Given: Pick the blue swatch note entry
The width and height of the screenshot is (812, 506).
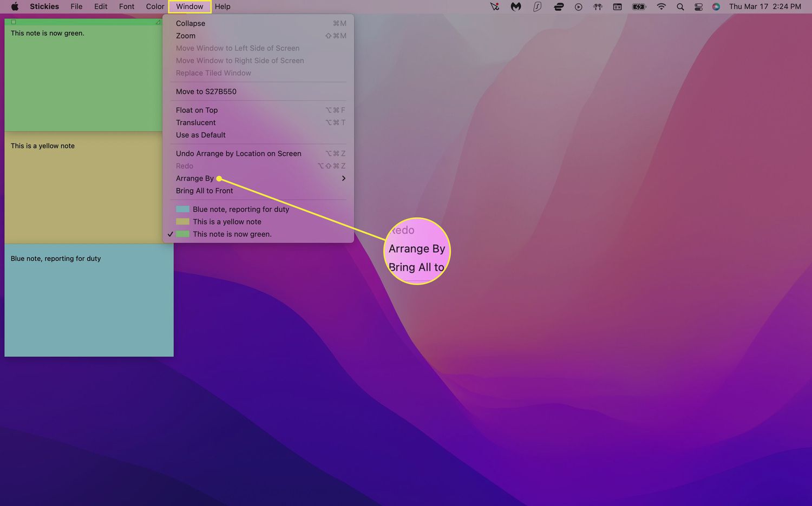Looking at the screenshot, I should [240, 209].
